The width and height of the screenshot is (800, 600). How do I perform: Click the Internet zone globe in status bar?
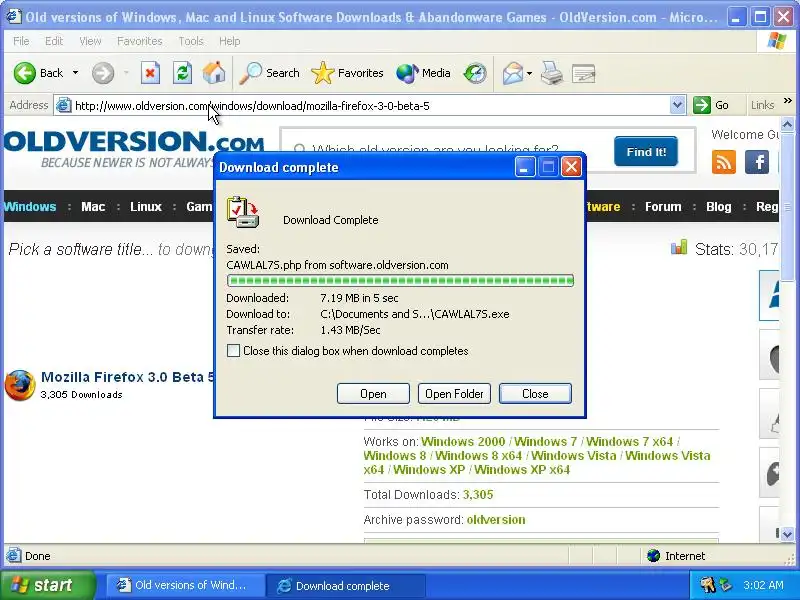click(x=654, y=556)
